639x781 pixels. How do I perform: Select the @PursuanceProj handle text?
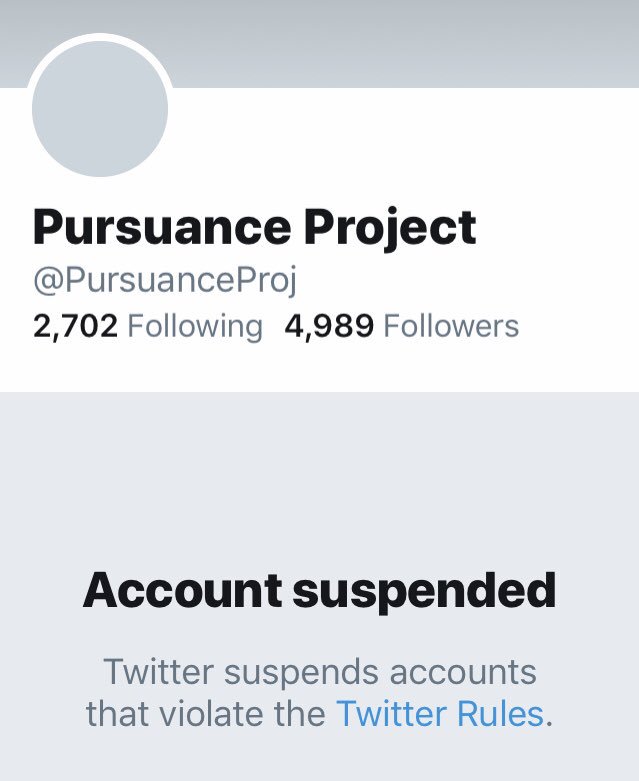point(165,281)
